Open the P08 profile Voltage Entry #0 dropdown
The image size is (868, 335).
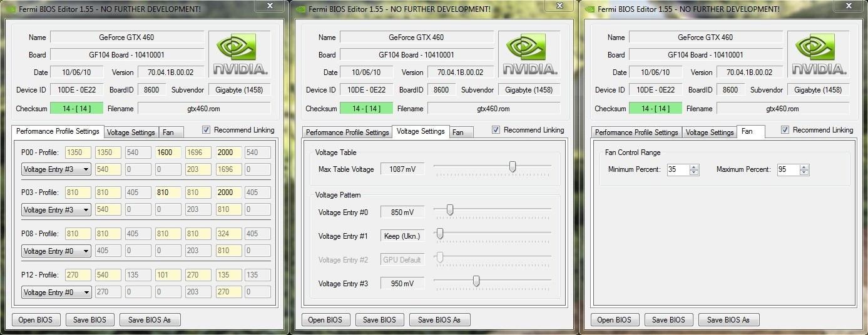(x=56, y=251)
